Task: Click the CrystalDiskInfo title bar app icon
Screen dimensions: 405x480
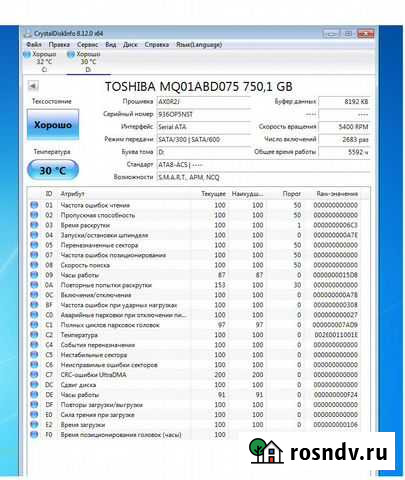Action: click(x=28, y=33)
